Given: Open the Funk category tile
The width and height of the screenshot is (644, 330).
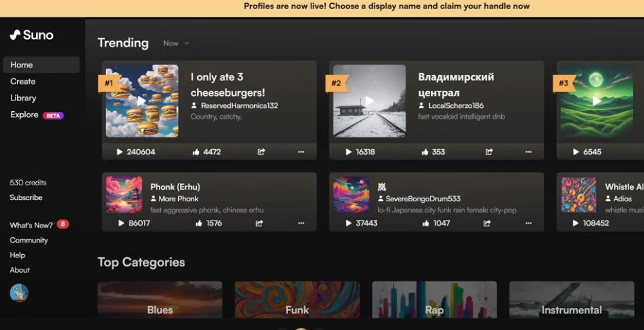Looking at the screenshot, I should 297,300.
